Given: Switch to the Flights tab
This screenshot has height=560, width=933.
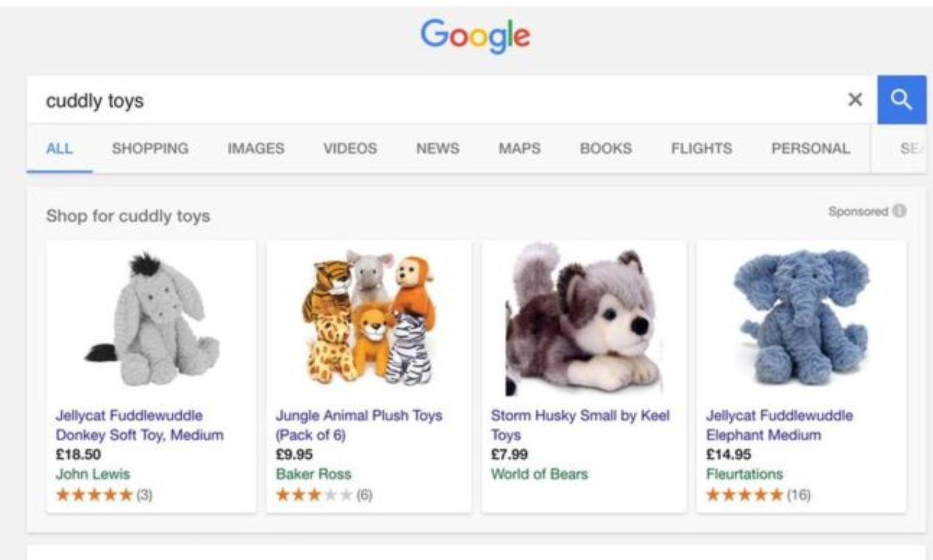Looking at the screenshot, I should 701,149.
